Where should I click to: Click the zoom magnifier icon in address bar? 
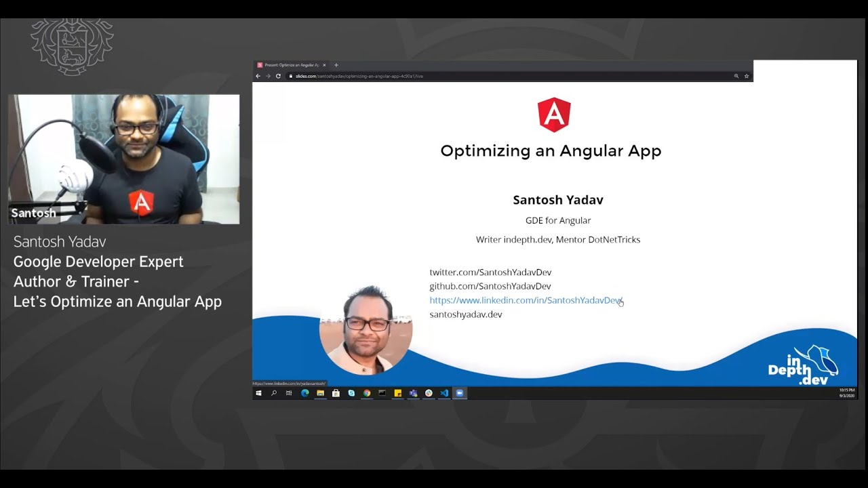[736, 76]
